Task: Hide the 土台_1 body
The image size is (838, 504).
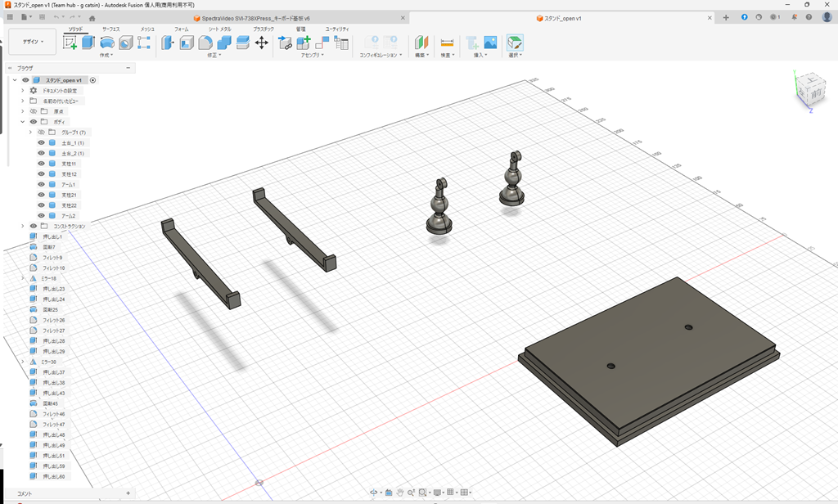Action: (x=41, y=142)
